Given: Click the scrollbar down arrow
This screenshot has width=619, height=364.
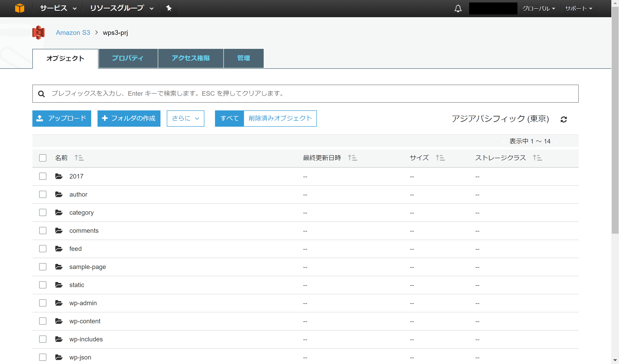Looking at the screenshot, I should click(615, 360).
